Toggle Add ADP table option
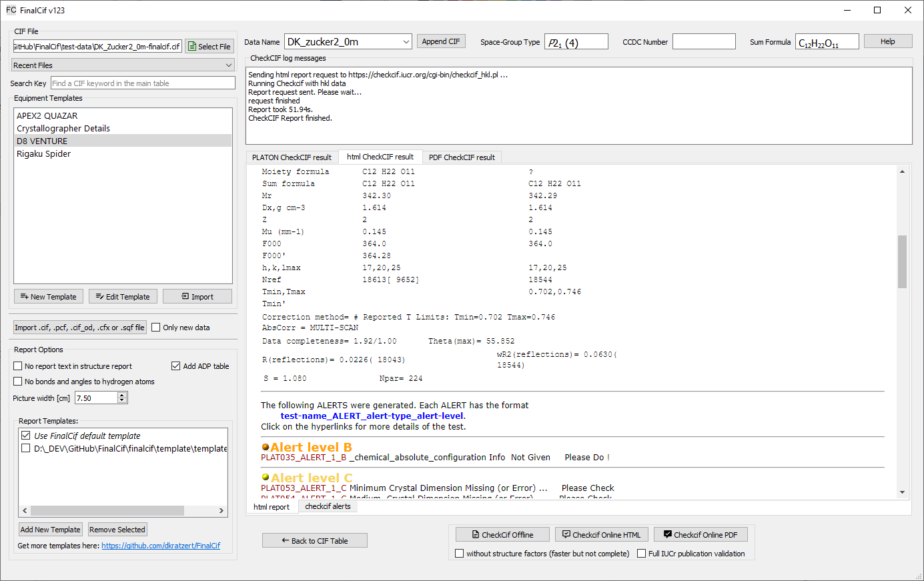924x581 pixels. pos(176,366)
